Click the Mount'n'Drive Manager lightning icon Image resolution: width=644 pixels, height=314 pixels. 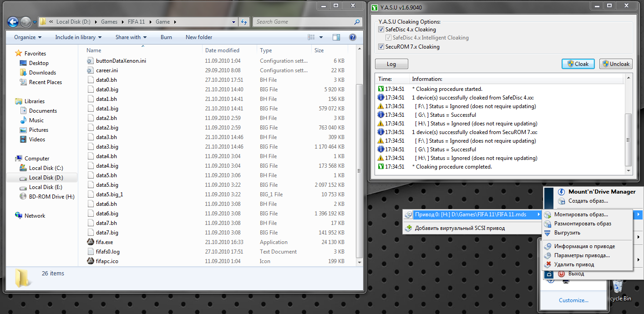click(x=561, y=192)
